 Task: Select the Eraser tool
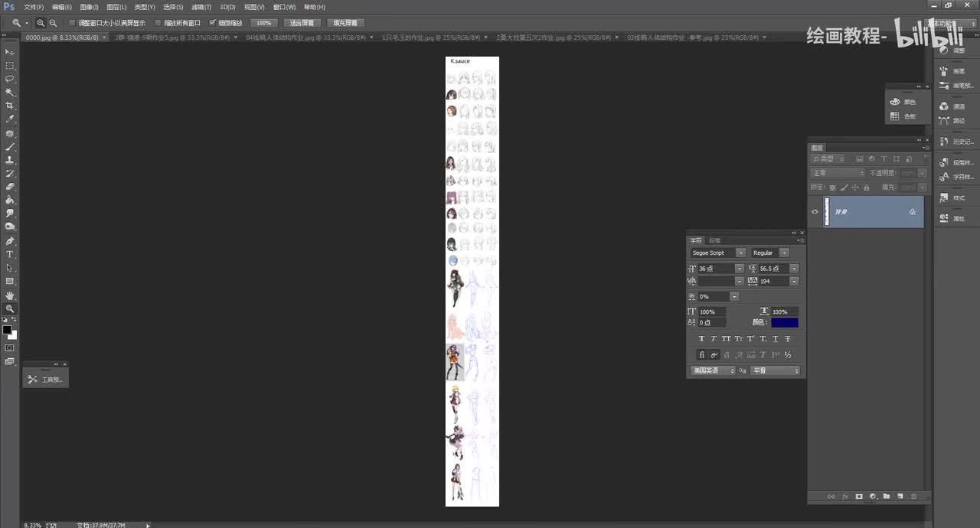[10, 187]
